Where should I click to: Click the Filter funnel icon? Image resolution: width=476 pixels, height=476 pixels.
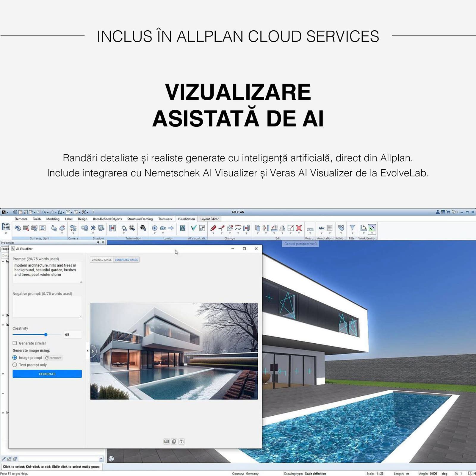click(x=352, y=228)
